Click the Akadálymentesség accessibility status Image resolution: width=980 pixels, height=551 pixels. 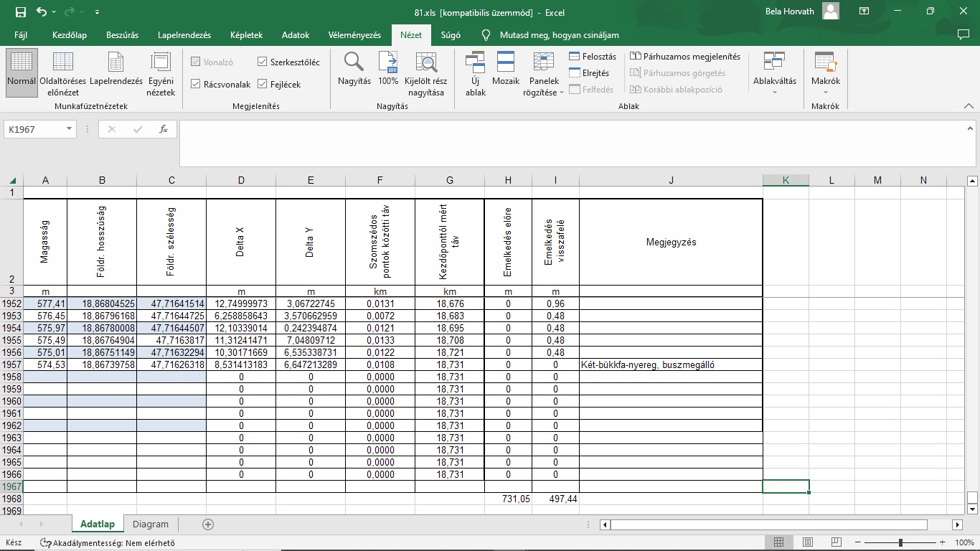[108, 543]
